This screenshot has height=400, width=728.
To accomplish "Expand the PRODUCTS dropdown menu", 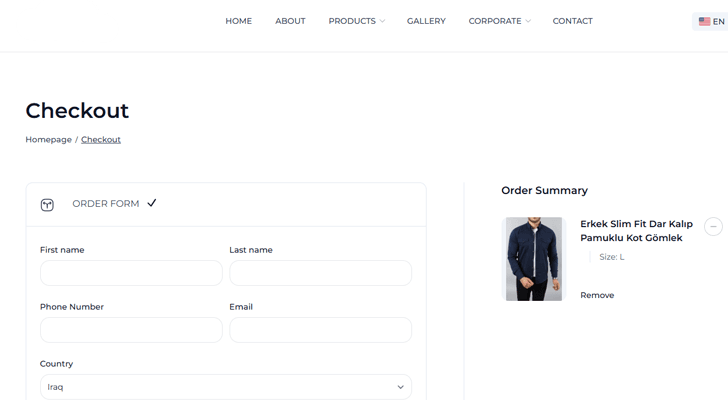I will coord(356,21).
